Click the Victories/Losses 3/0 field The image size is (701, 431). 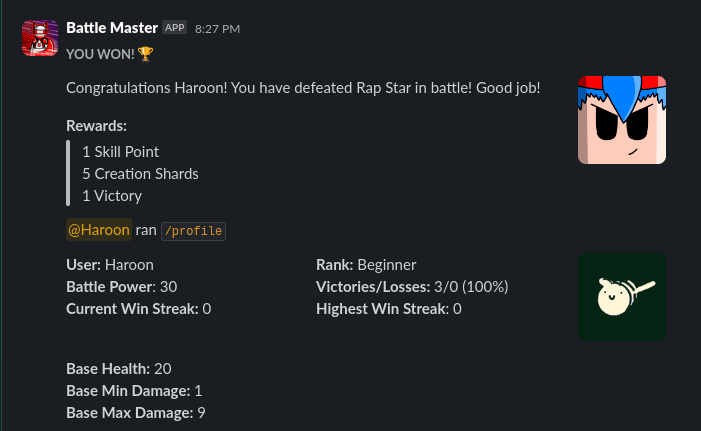[x=412, y=287]
